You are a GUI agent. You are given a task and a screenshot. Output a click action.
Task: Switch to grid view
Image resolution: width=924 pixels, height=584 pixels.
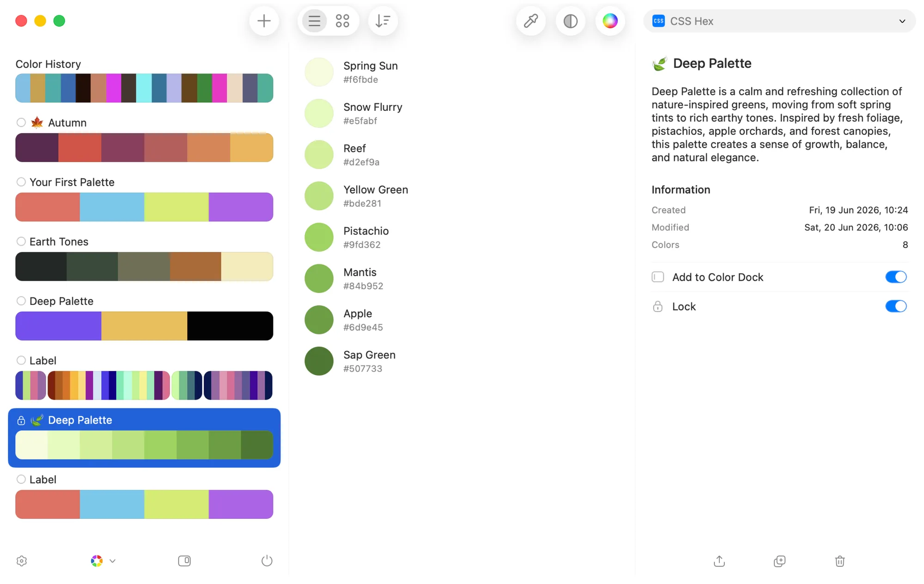[x=342, y=21]
